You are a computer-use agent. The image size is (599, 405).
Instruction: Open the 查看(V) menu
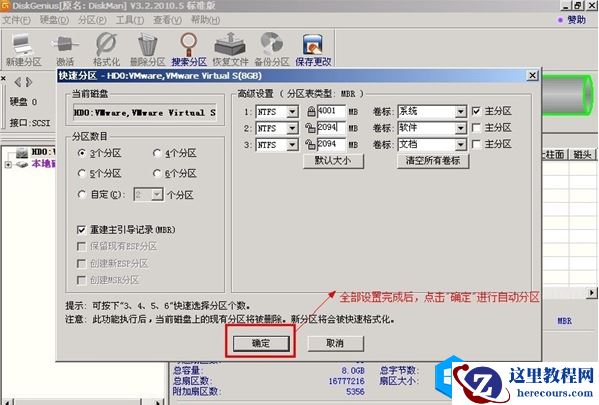(167, 20)
